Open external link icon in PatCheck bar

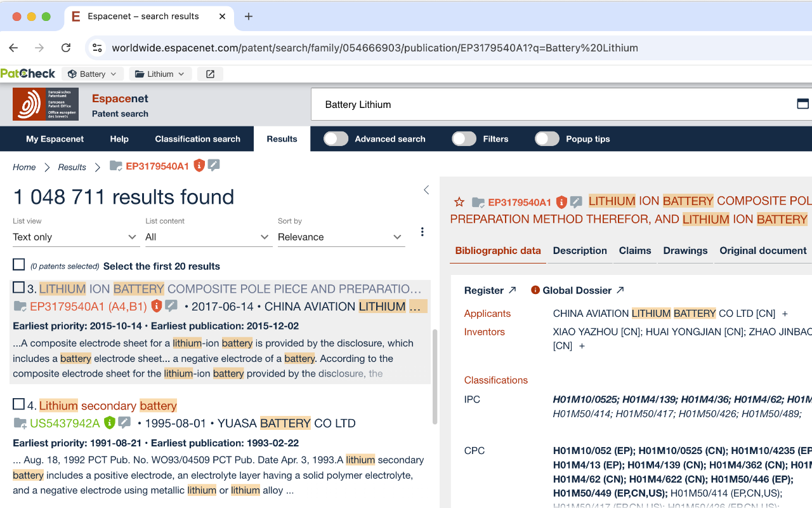click(210, 74)
